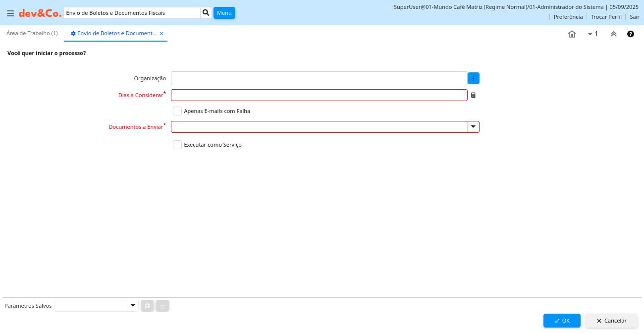The height and width of the screenshot is (334, 644).
Task: Toggle Executar como Serviço checkbox
Action: pyautogui.click(x=177, y=145)
